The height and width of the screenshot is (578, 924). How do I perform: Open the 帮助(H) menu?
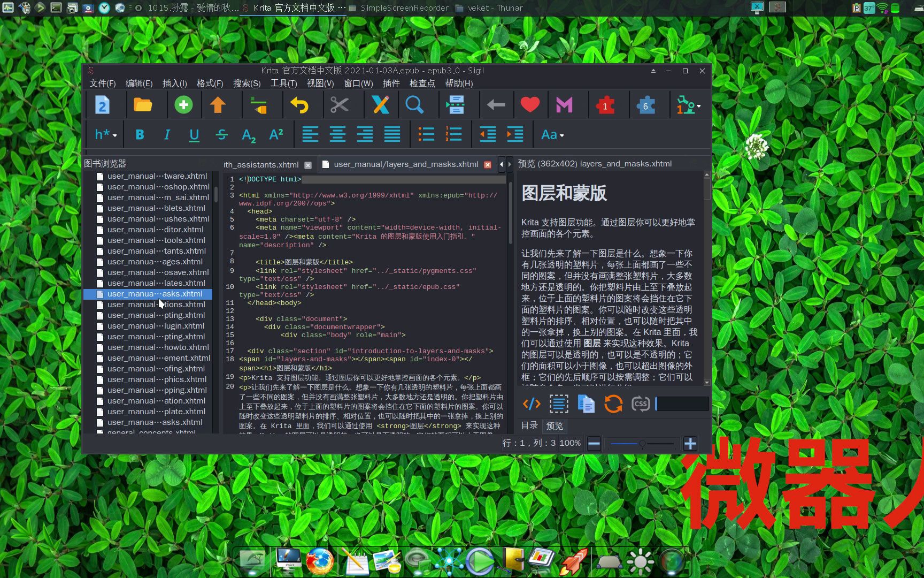[x=459, y=83]
